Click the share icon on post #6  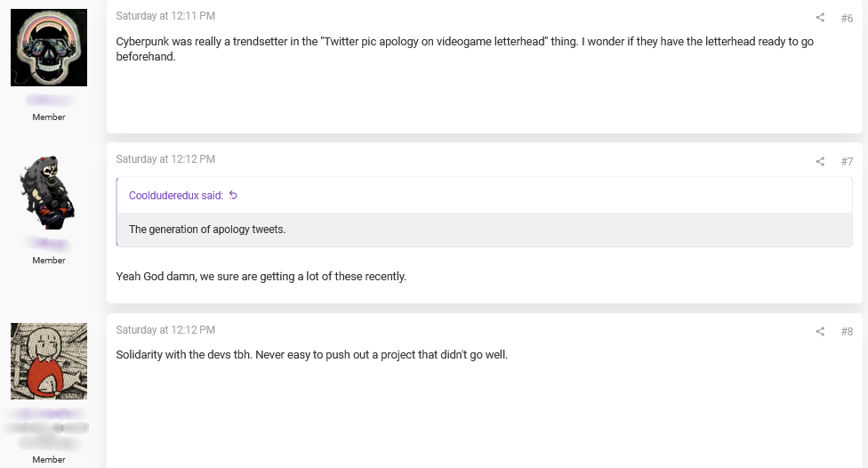tap(820, 18)
